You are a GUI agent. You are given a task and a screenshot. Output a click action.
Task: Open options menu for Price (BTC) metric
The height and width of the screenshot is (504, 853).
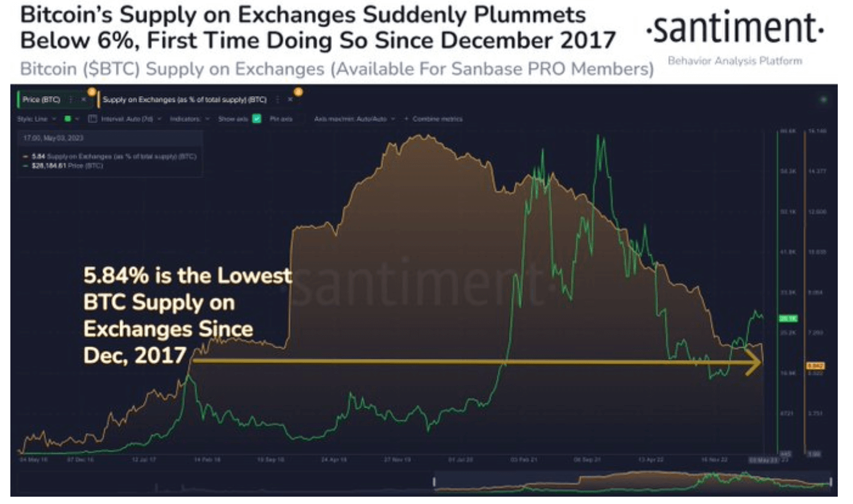point(71,99)
